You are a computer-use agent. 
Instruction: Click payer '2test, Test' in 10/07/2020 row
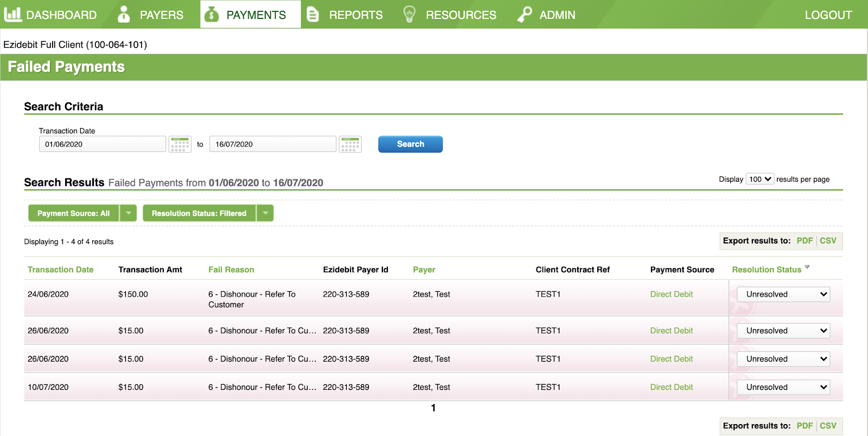tap(431, 387)
